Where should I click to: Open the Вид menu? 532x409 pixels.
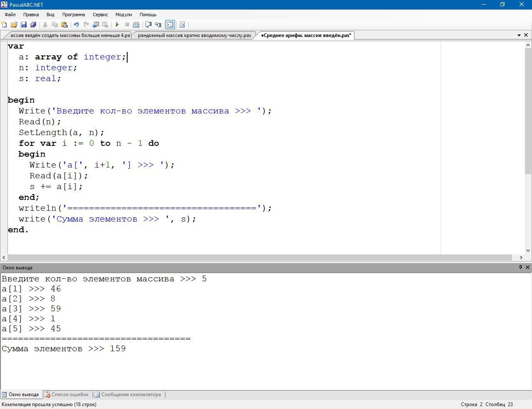(50, 15)
